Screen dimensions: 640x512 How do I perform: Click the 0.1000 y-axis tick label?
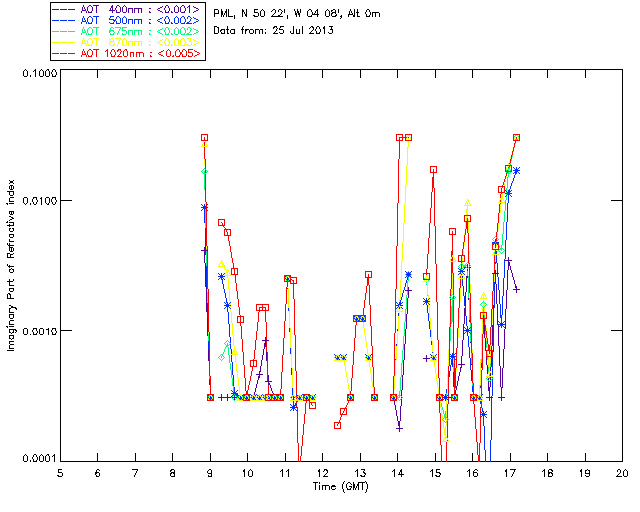tap(39, 73)
